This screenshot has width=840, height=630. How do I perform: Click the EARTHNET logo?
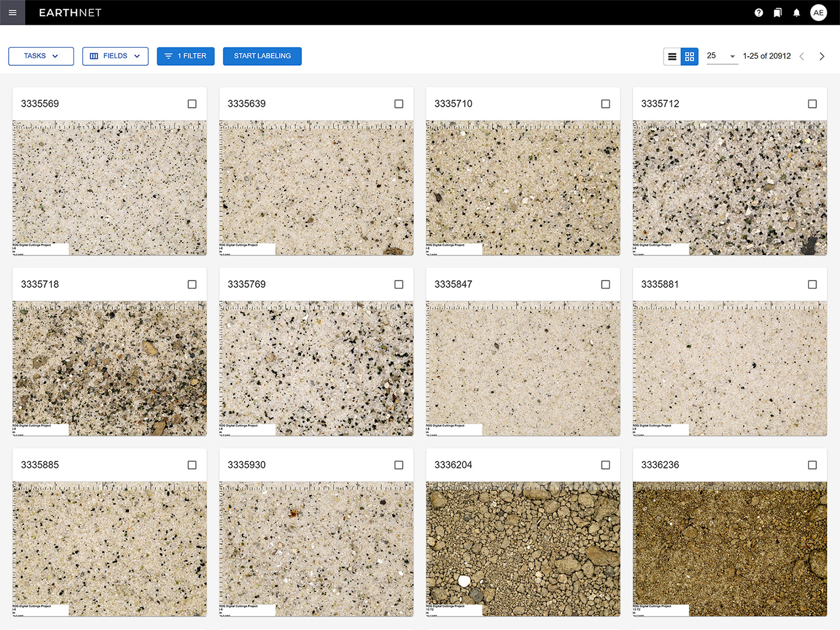coord(70,13)
